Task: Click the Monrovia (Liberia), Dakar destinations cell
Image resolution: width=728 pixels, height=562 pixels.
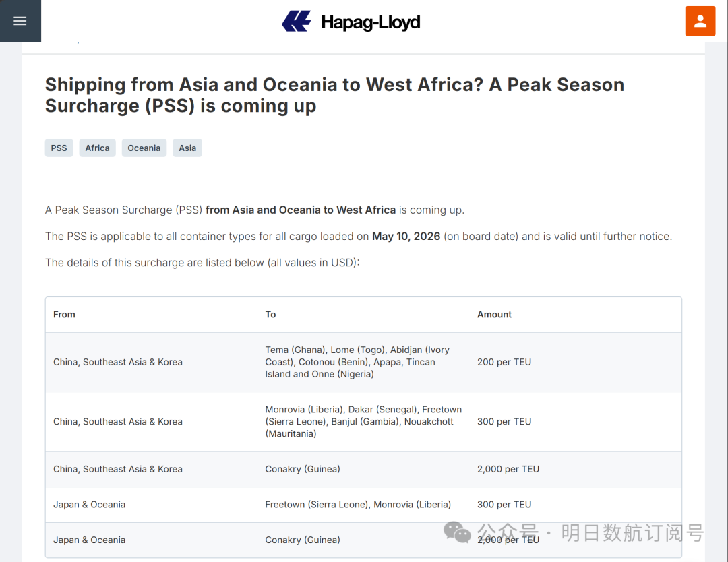Action: pos(363,421)
